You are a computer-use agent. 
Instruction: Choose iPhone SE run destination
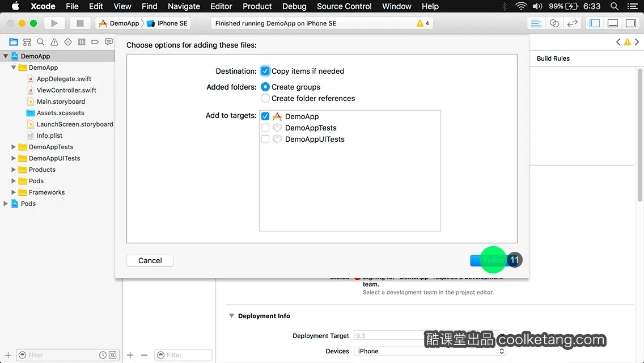tap(168, 23)
